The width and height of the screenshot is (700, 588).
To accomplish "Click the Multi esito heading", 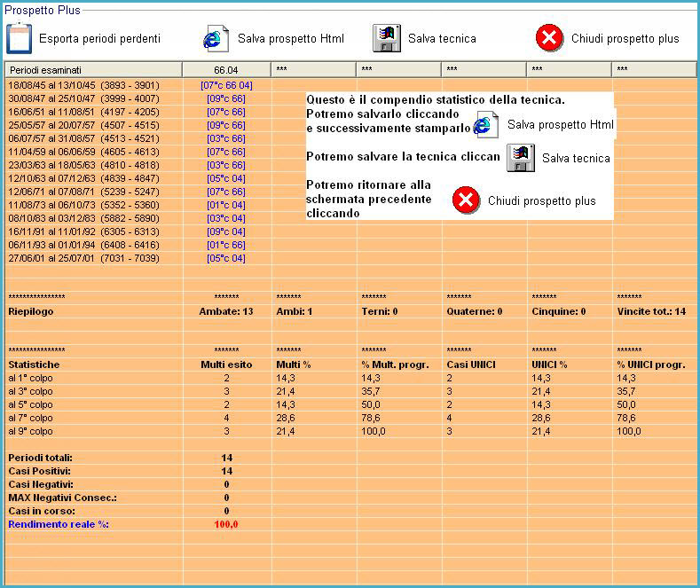I will [x=226, y=365].
